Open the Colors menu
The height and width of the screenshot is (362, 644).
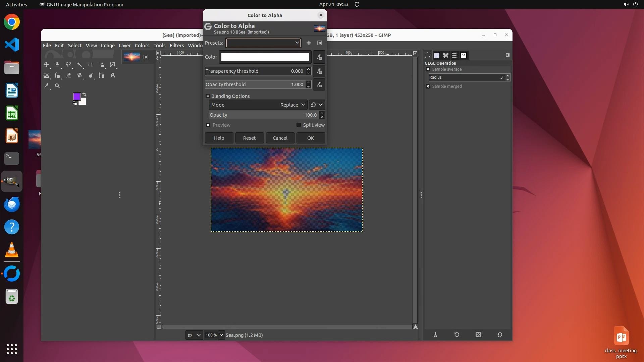pyautogui.click(x=142, y=46)
